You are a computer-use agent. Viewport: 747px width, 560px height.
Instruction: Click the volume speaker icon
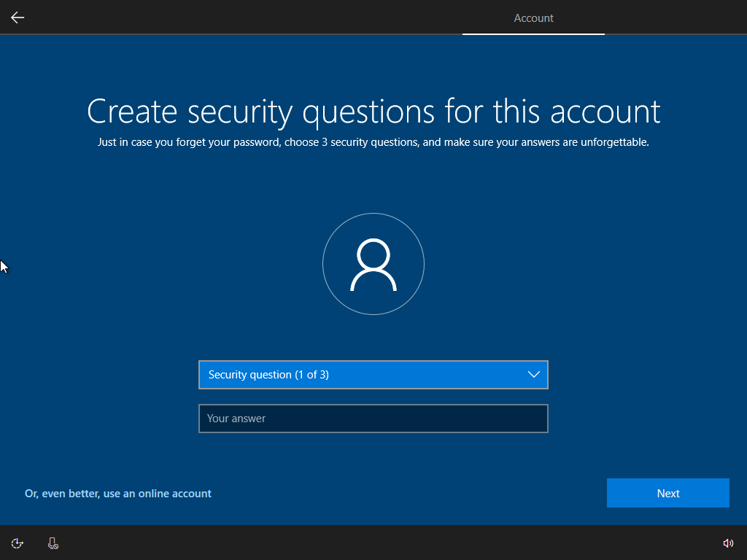click(x=727, y=543)
